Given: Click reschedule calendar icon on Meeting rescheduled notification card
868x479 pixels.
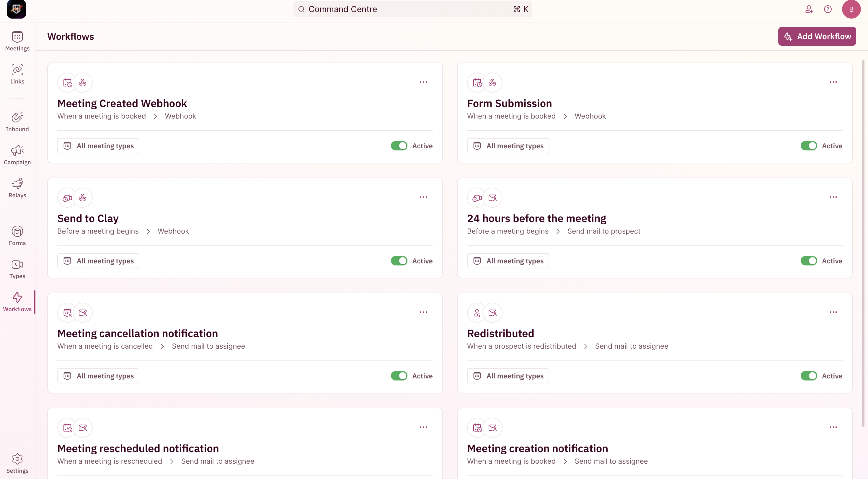Looking at the screenshot, I should click(67, 428).
